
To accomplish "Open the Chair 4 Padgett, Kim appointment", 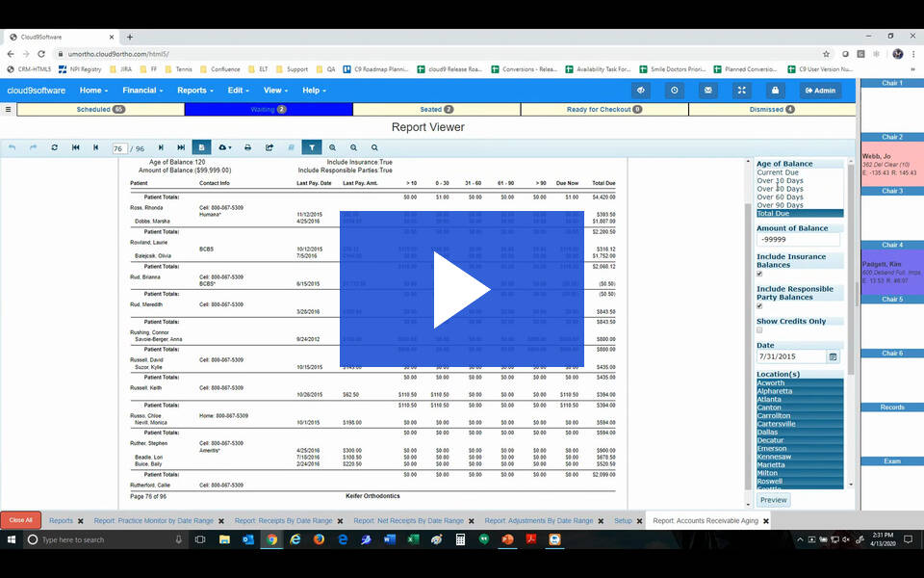I will point(891,272).
